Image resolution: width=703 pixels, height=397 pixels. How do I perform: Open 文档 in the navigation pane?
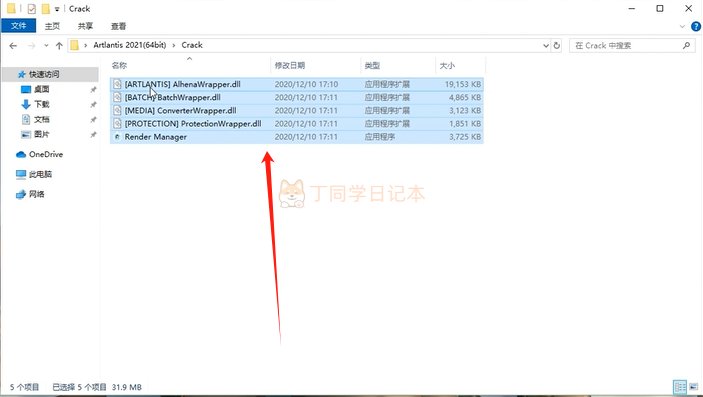[42, 119]
